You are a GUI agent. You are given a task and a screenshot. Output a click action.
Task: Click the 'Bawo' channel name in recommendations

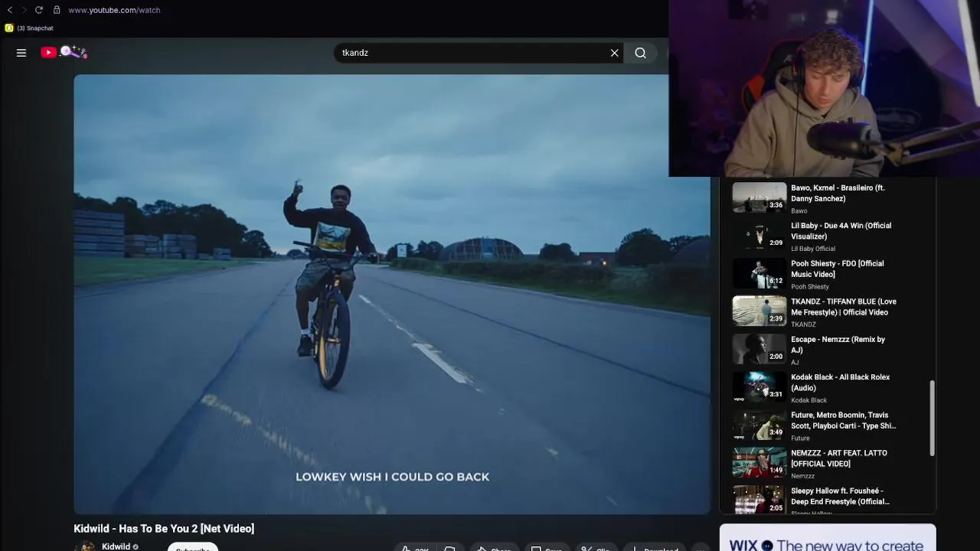799,211
